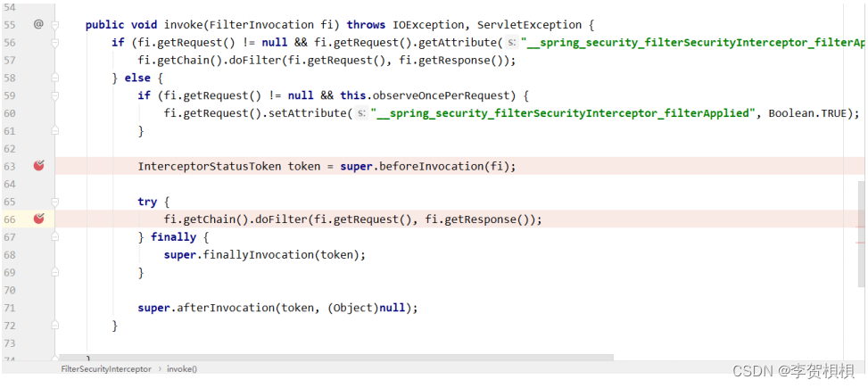The width and height of the screenshot is (868, 388).
Task: Click 'super.afterInvocation' on line 71
Action: (x=206, y=309)
